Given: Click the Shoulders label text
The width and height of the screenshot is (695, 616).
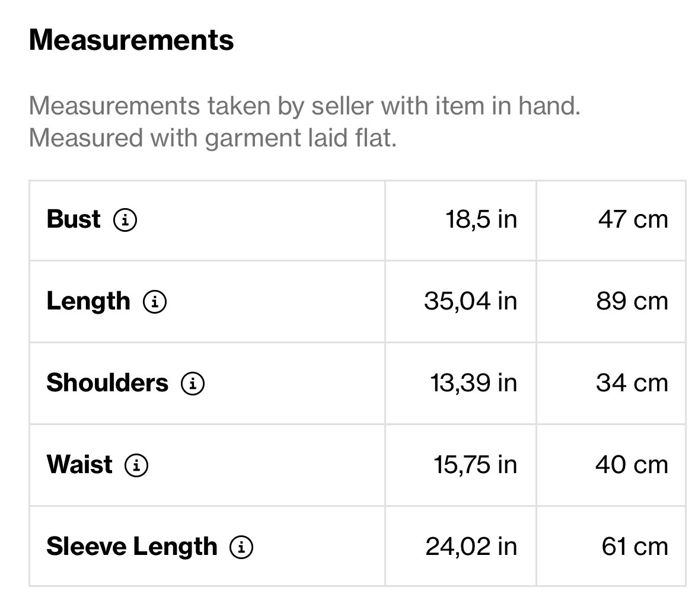Looking at the screenshot, I should [107, 383].
